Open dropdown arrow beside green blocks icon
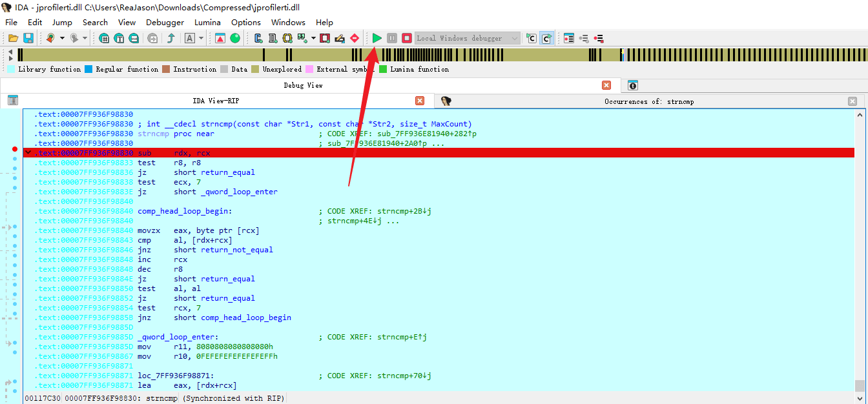 (x=313, y=38)
